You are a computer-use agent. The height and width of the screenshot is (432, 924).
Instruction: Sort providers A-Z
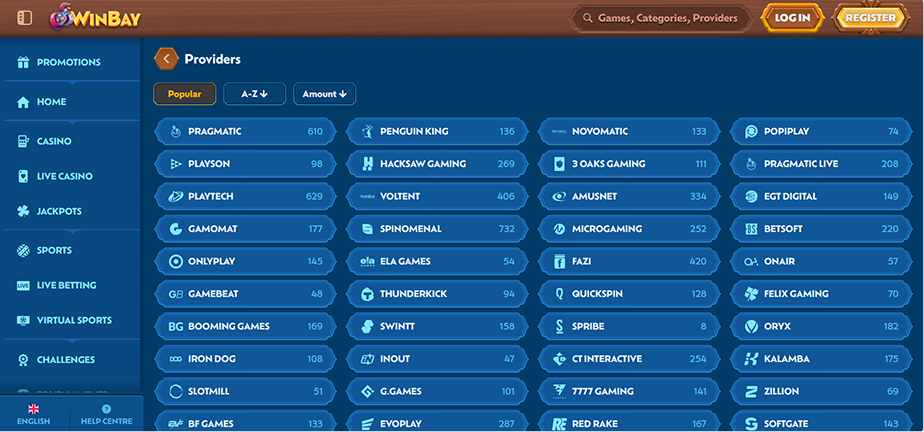click(255, 94)
